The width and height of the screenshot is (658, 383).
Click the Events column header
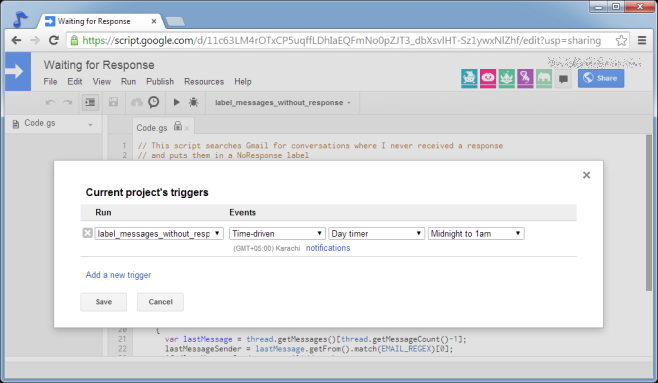243,212
